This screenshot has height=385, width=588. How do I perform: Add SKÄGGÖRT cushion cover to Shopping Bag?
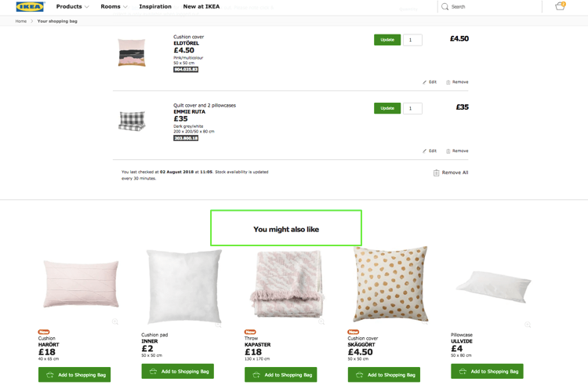(384, 375)
